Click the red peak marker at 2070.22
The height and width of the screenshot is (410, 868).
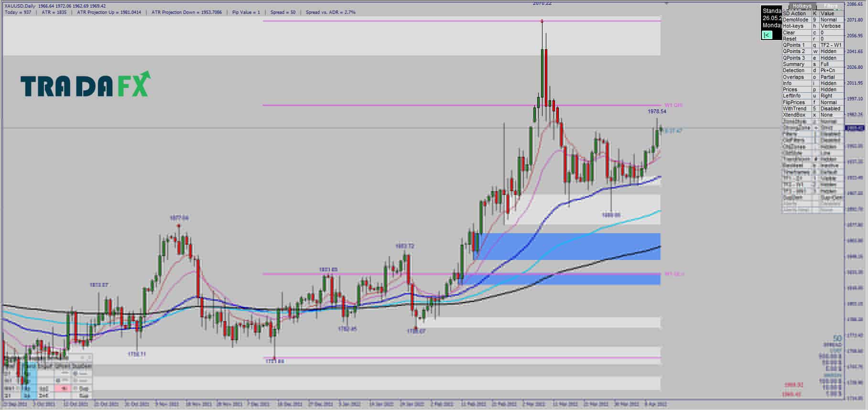point(542,21)
